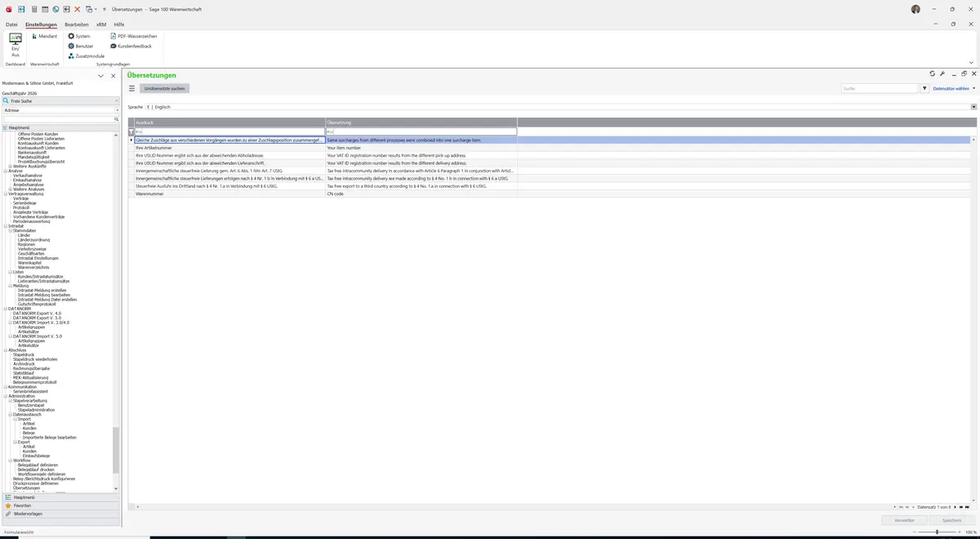
Task: Click the wrench icon in Übersetzungen header
Action: 942,74
